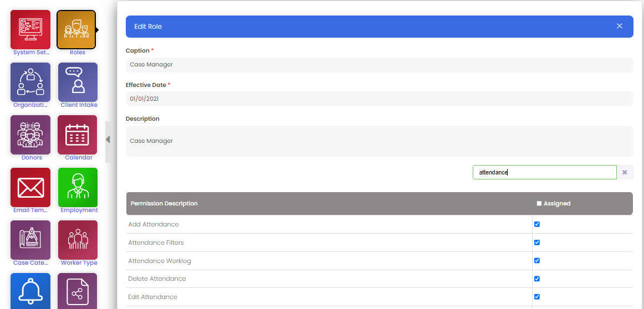The image size is (644, 309).
Task: Open the System Settings module icon
Action: 30,29
